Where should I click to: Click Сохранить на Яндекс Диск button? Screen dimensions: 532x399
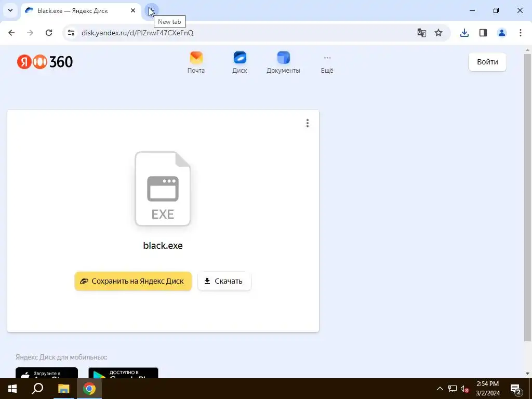[x=133, y=281]
